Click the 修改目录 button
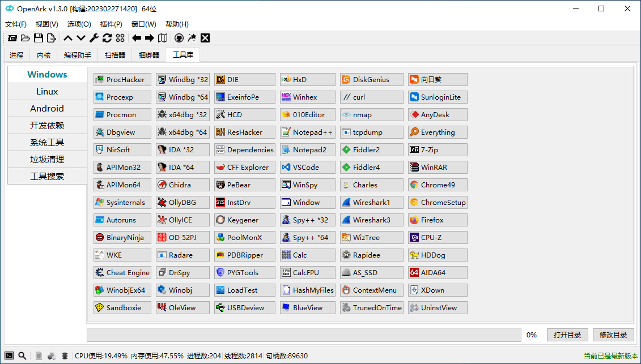The image size is (641, 364). (613, 335)
